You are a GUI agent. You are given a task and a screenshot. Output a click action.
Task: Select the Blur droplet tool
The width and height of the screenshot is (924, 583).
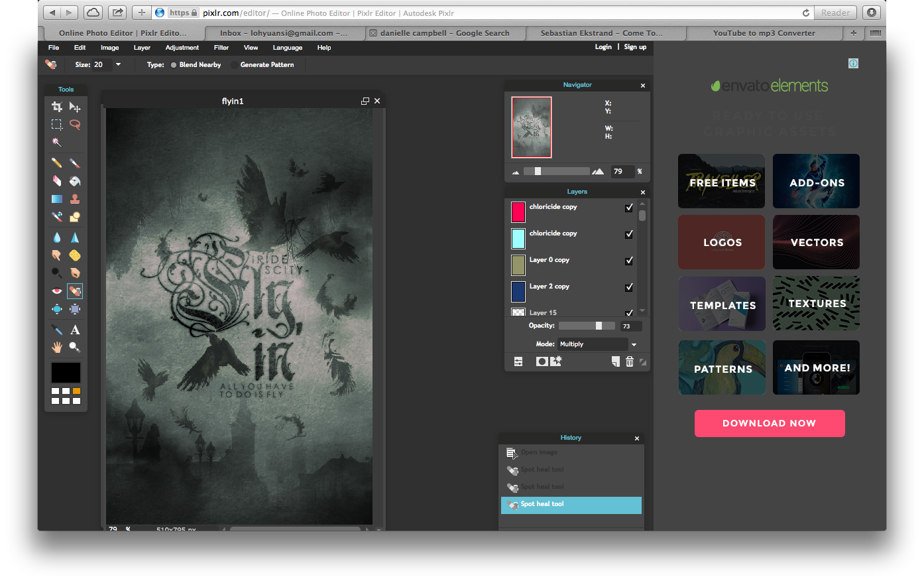point(57,237)
